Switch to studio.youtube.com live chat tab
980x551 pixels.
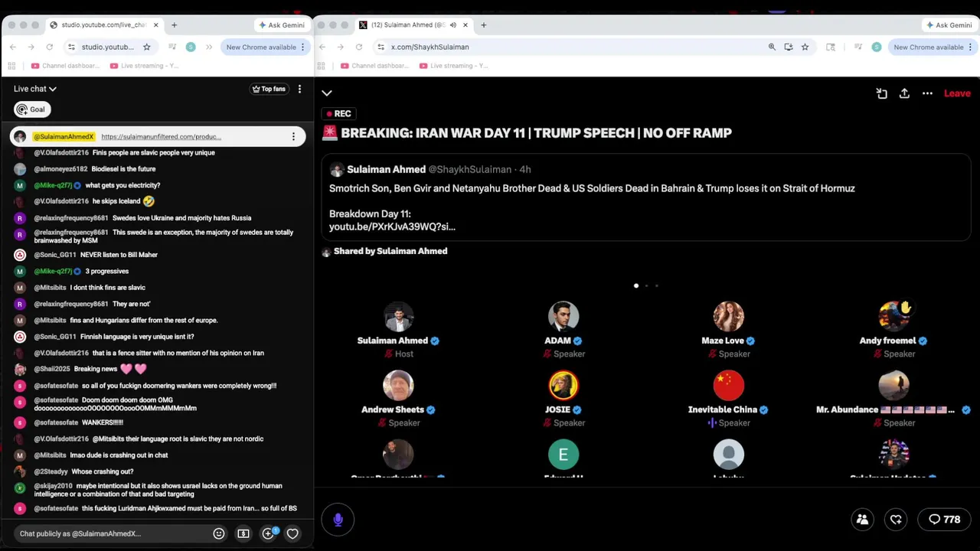point(103,24)
